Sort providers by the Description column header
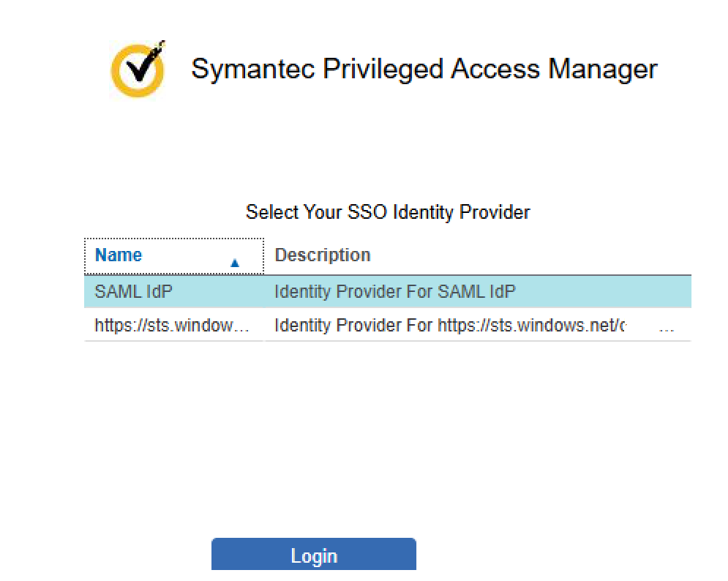 click(323, 255)
